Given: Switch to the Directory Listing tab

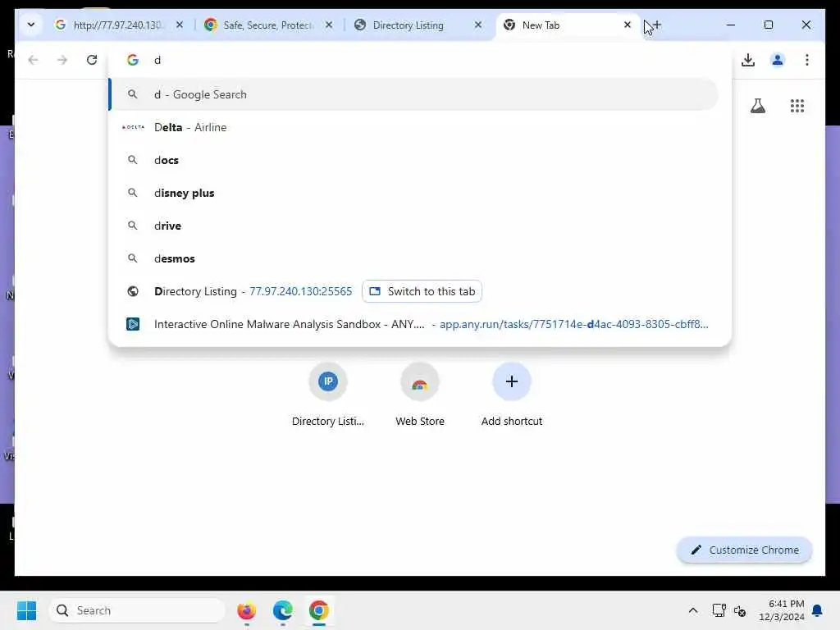Looking at the screenshot, I should click(x=417, y=25).
